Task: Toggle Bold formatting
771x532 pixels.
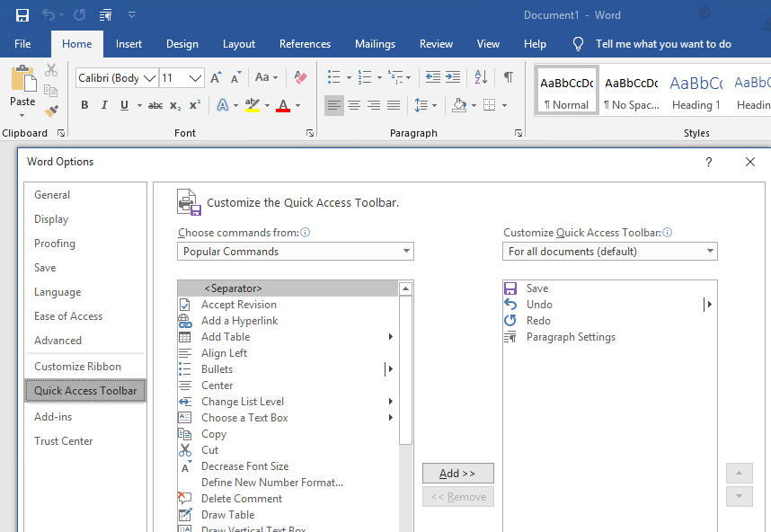Action: click(84, 105)
